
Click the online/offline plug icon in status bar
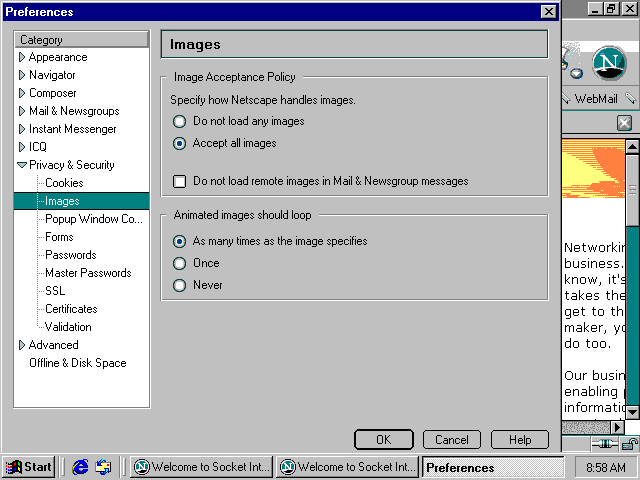(604, 444)
